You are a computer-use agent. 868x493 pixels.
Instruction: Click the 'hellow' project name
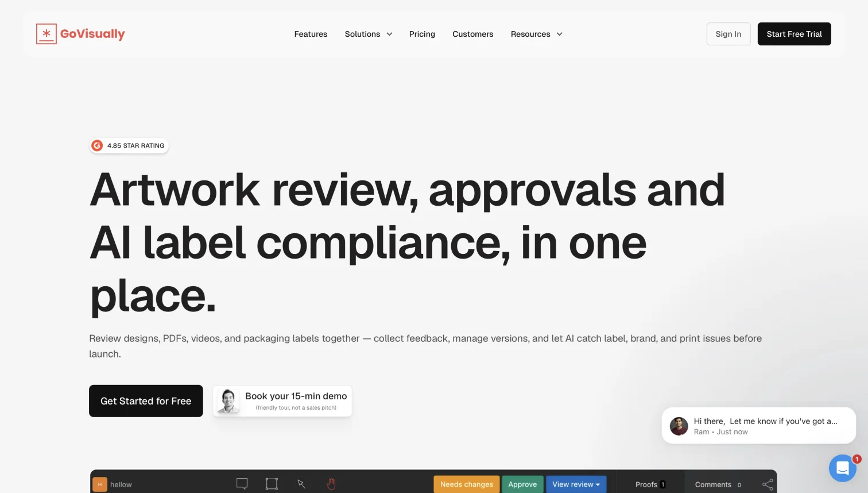point(121,484)
